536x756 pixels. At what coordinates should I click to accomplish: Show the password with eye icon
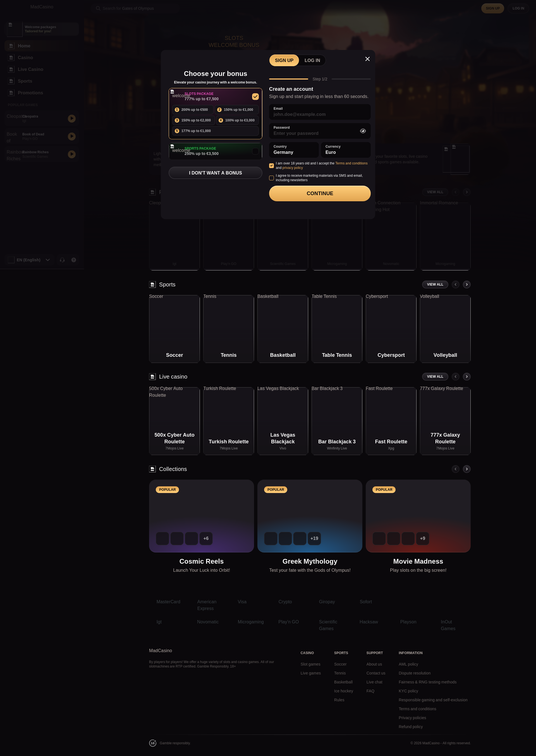pyautogui.click(x=363, y=131)
